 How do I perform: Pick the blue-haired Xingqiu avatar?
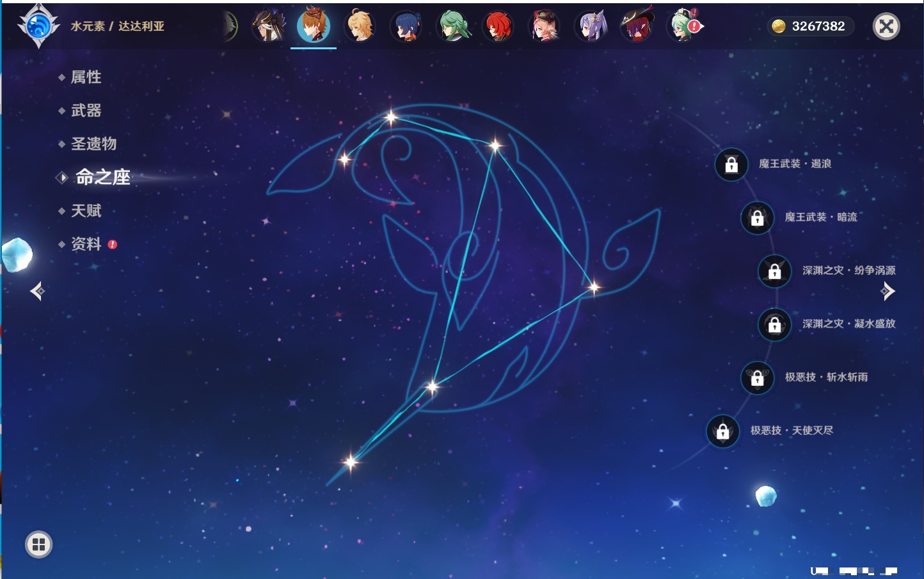coord(406,27)
